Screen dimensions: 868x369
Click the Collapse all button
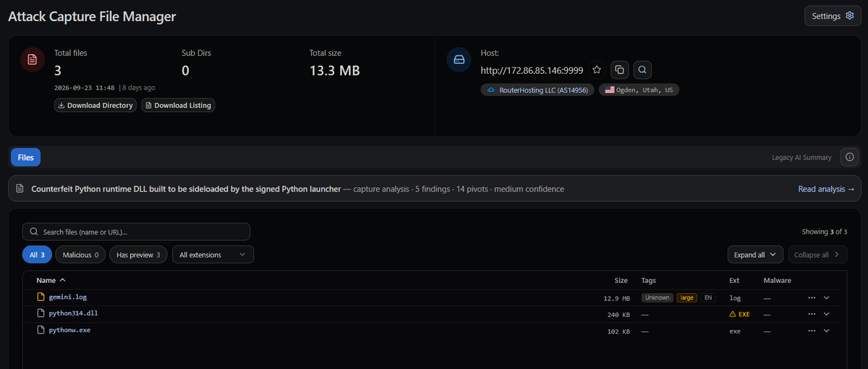[816, 255]
